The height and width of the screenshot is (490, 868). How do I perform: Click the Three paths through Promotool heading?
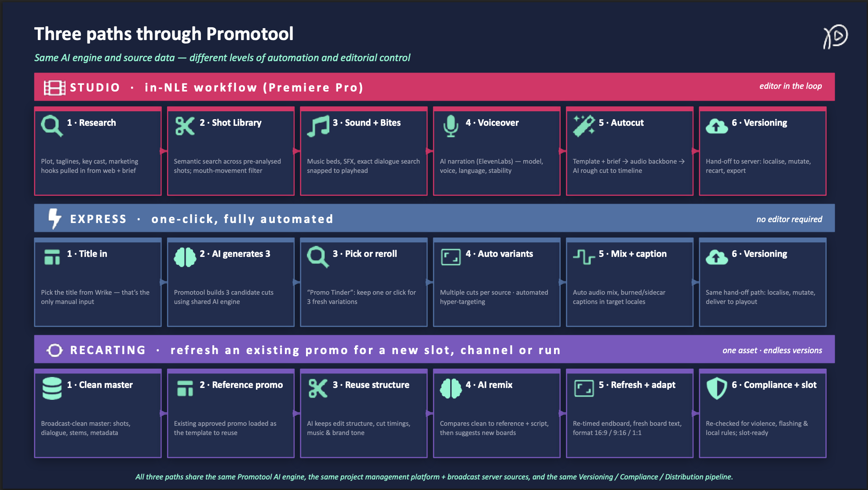click(164, 34)
